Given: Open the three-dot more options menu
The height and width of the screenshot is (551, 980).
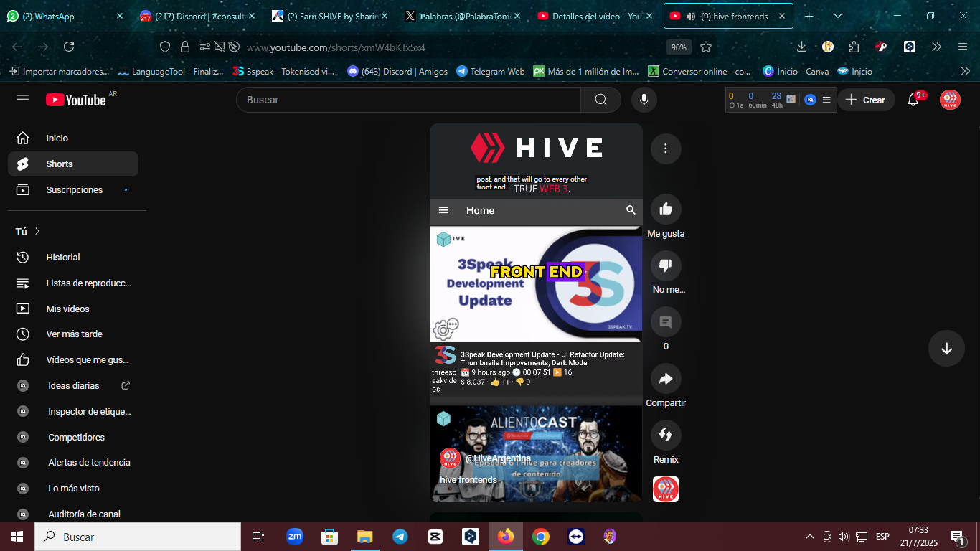Looking at the screenshot, I should click(666, 149).
